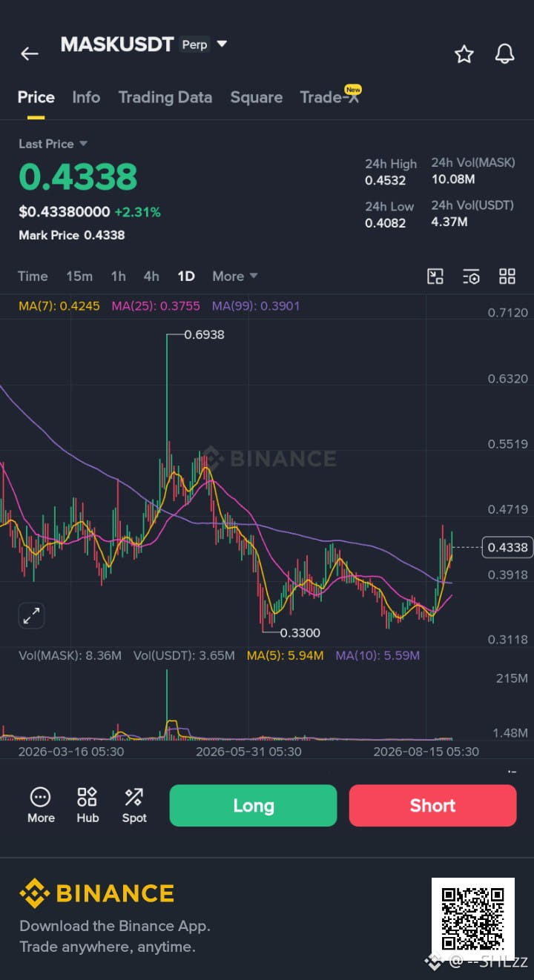Expand the More intervals dropdown
This screenshot has height=980, width=534.
coord(235,277)
